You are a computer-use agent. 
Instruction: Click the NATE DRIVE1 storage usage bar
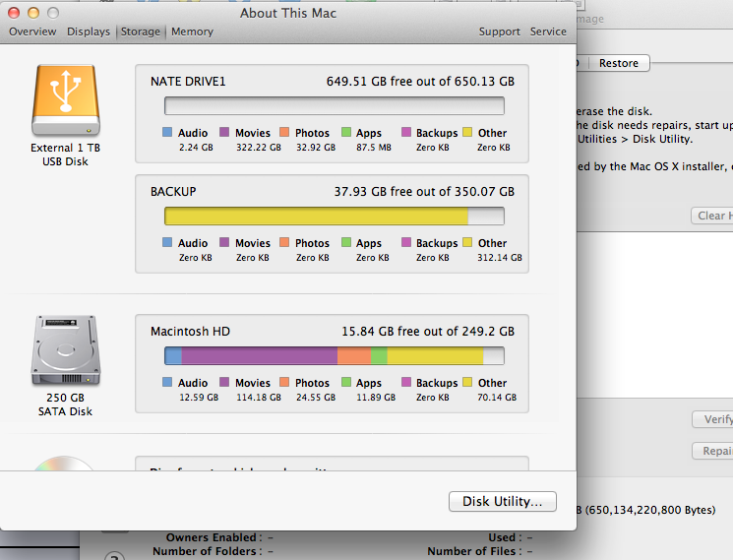point(335,105)
